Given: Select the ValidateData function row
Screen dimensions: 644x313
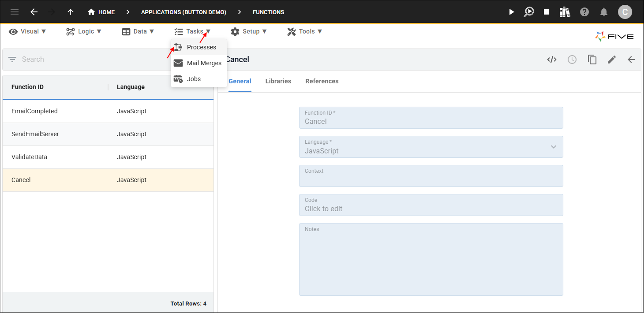Looking at the screenshot, I should tap(108, 157).
